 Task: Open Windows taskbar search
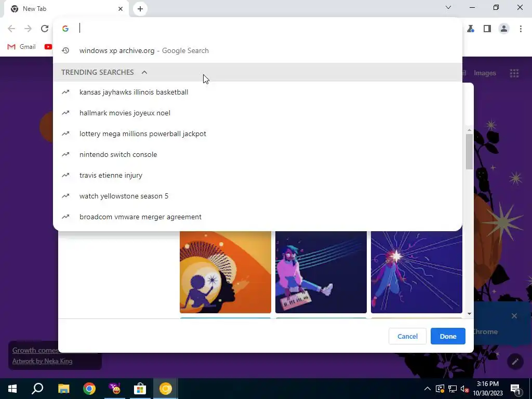coord(37,389)
